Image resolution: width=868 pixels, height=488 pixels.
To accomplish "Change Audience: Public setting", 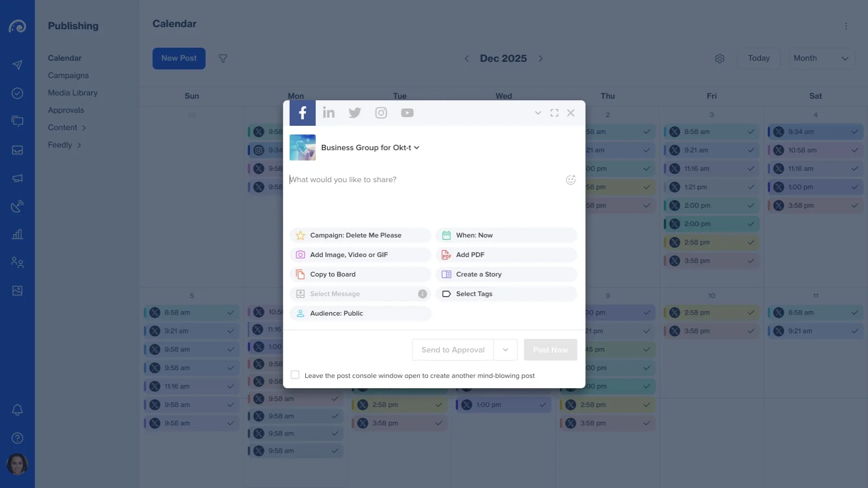I will tap(360, 313).
